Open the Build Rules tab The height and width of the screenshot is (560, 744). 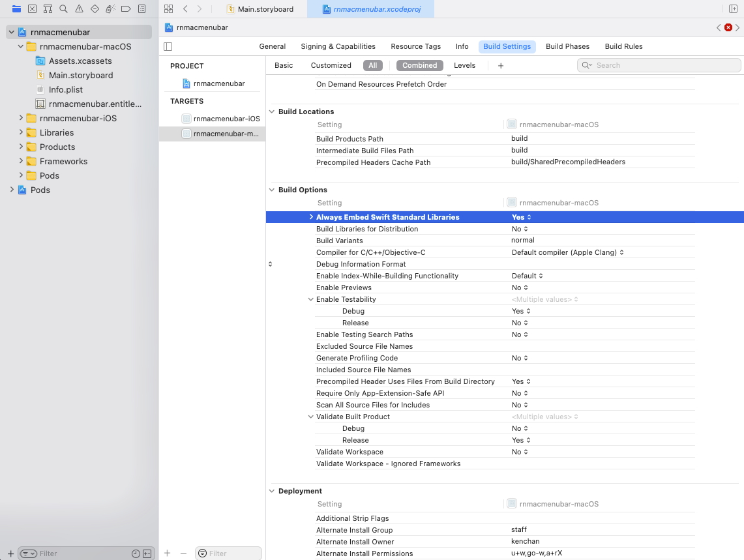(x=623, y=46)
